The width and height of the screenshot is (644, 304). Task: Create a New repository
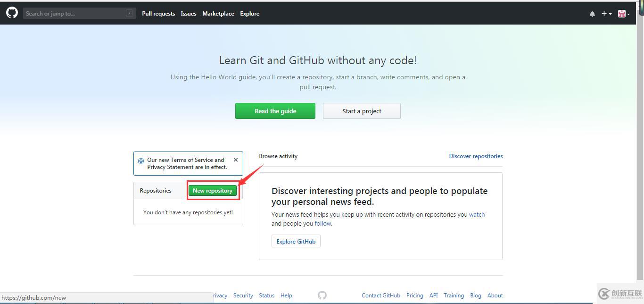point(213,190)
